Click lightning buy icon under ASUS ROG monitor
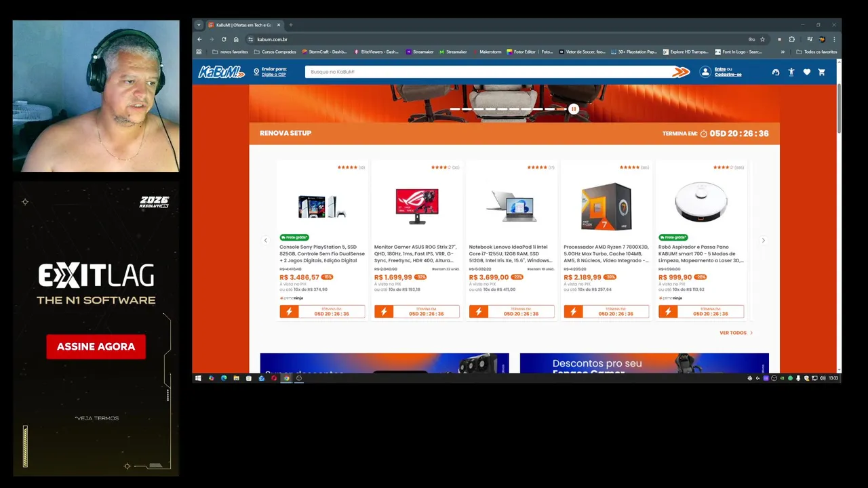Screen dimensions: 868x488 (x=383, y=312)
